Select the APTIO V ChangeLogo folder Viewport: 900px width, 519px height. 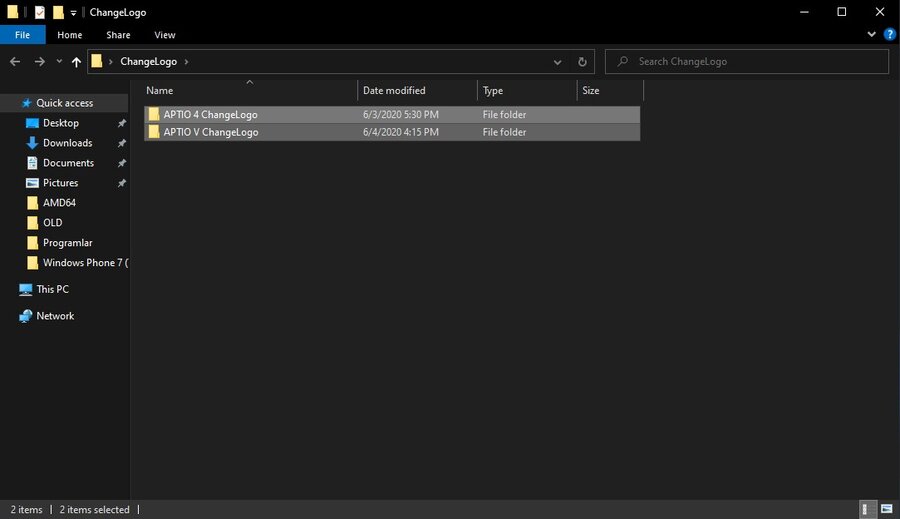point(391,132)
